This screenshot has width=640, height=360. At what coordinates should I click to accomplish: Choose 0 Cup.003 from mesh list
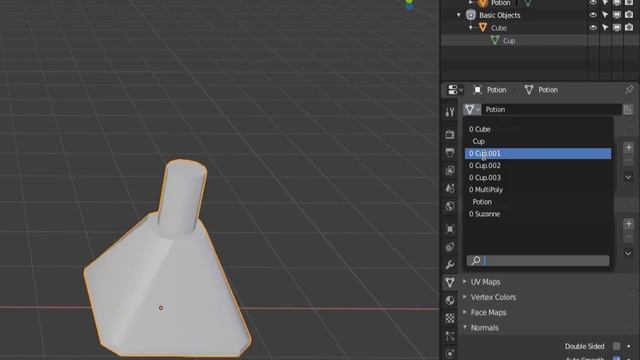[x=538, y=178]
